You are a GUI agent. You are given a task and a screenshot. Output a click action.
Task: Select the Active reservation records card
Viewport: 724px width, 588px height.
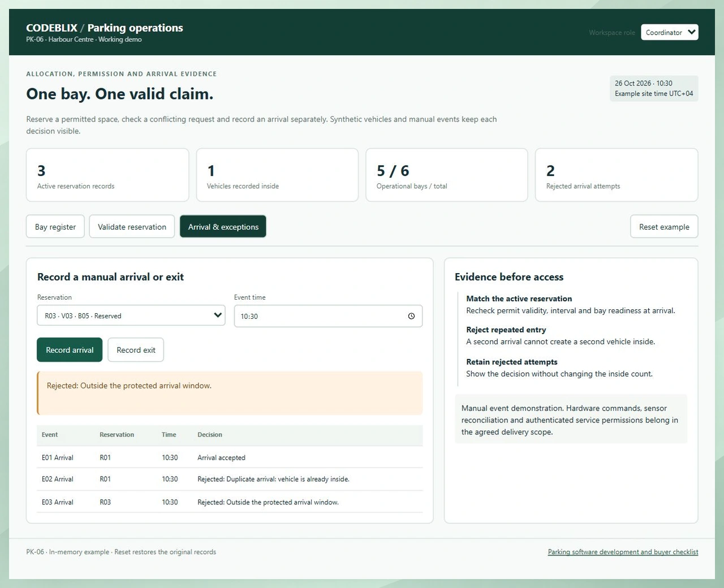coord(107,175)
